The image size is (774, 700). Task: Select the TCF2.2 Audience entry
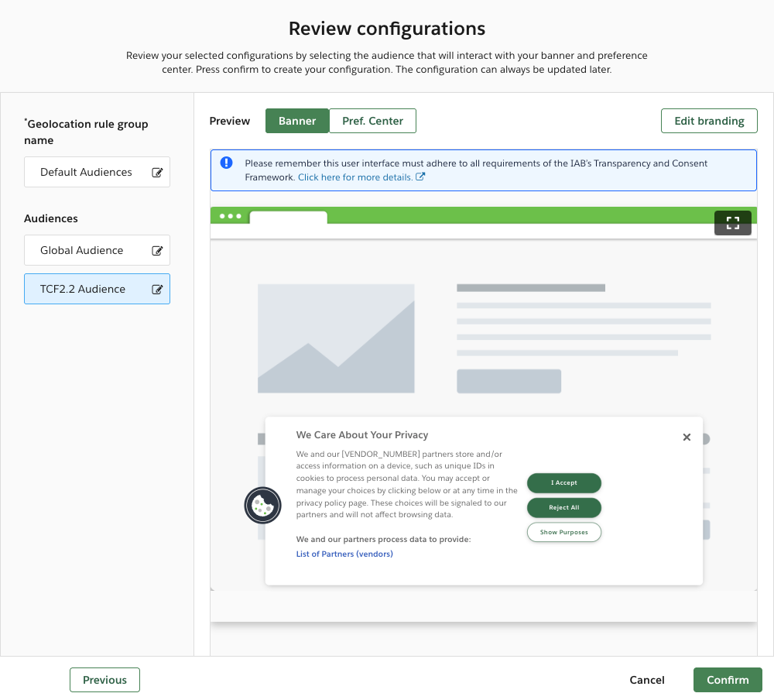click(x=97, y=289)
